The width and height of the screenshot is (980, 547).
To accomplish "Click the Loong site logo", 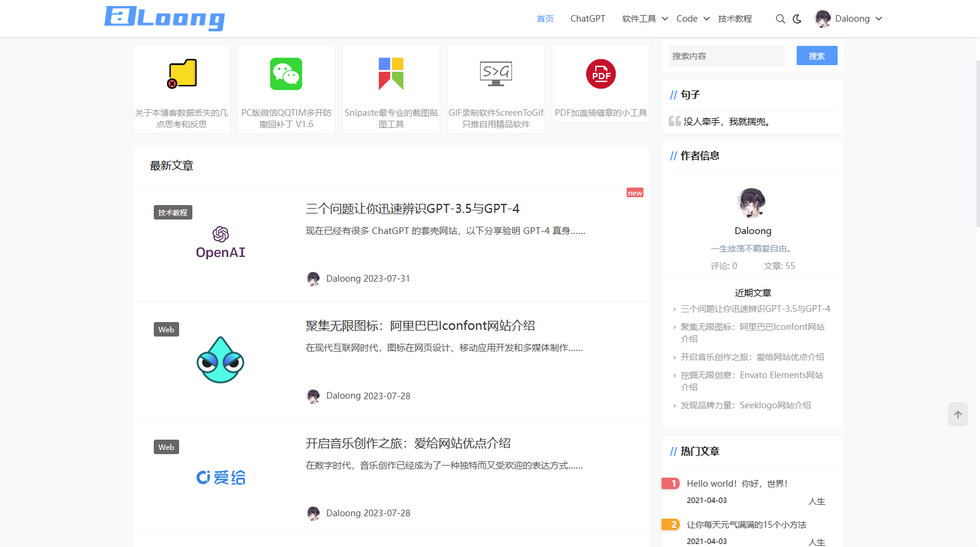I will coord(165,18).
